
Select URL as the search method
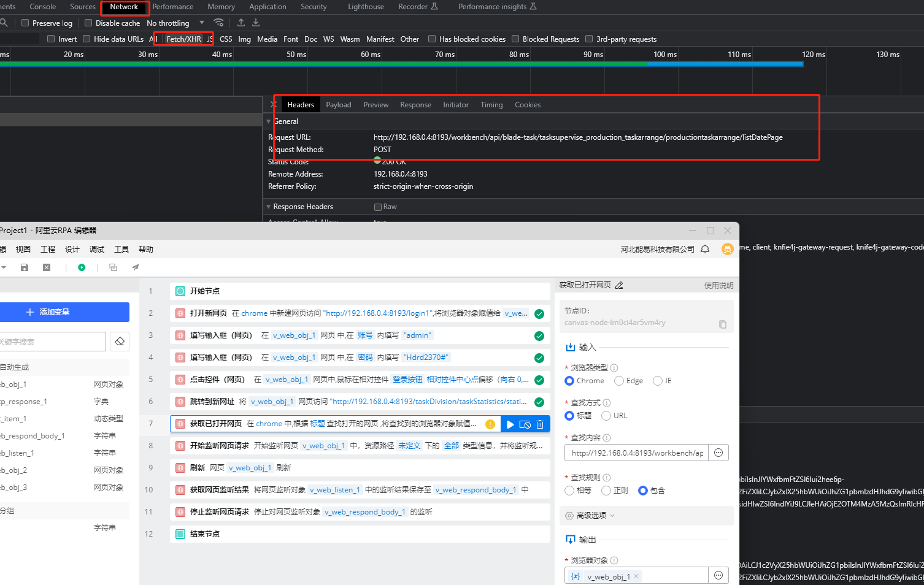tap(606, 416)
